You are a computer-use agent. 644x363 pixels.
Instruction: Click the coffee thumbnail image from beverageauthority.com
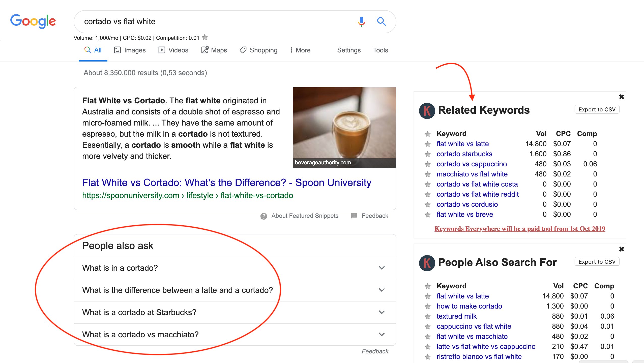click(x=344, y=128)
